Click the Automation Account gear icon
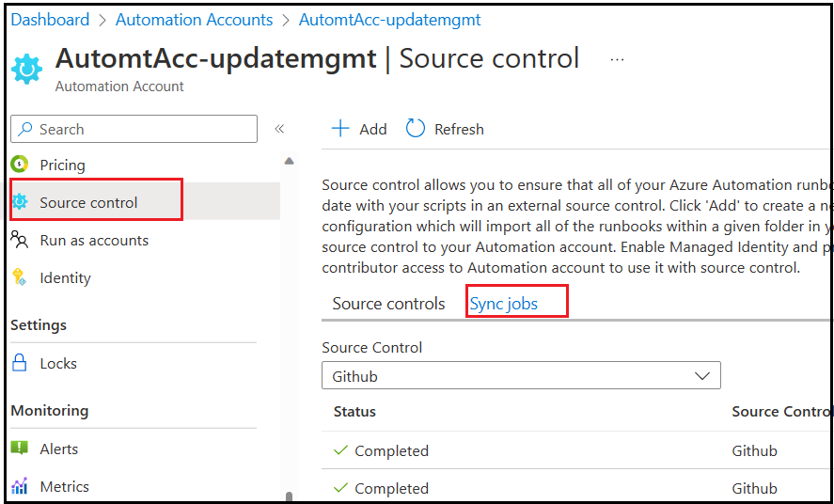The width and height of the screenshot is (834, 504). tap(26, 70)
